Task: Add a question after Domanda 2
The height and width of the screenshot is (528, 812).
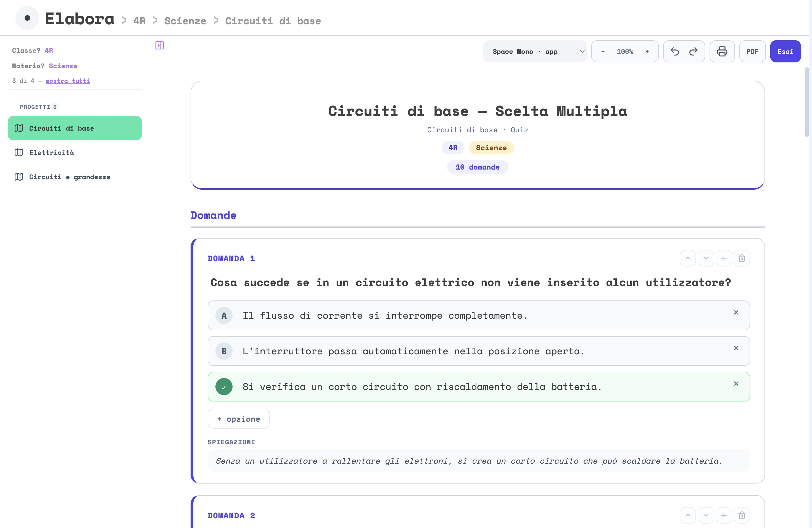Action: coord(724,515)
